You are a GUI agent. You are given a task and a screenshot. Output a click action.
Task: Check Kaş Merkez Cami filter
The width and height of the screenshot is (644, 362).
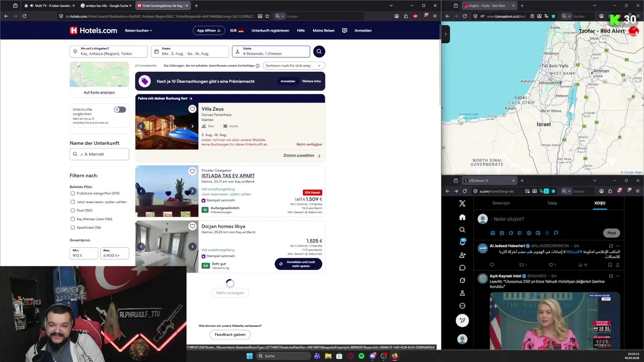coord(72,219)
